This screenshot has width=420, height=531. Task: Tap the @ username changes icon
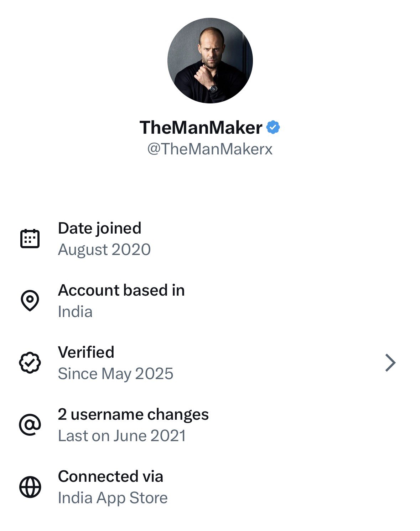30,425
